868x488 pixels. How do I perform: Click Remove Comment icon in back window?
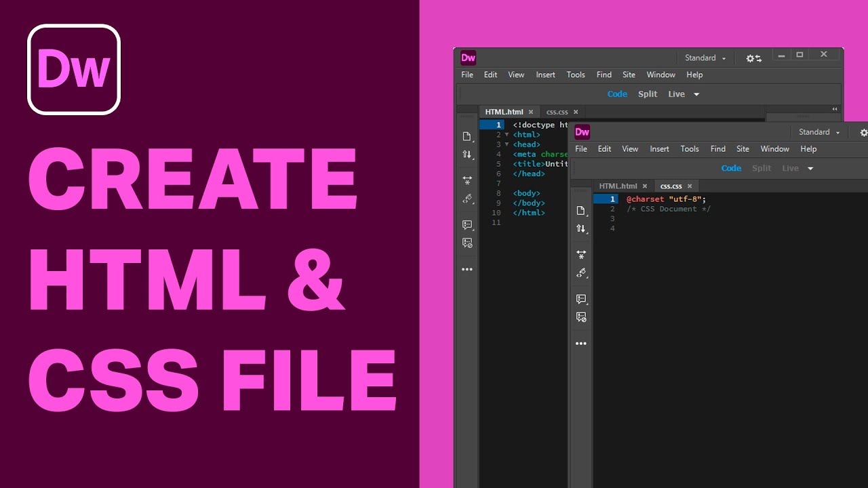point(467,243)
